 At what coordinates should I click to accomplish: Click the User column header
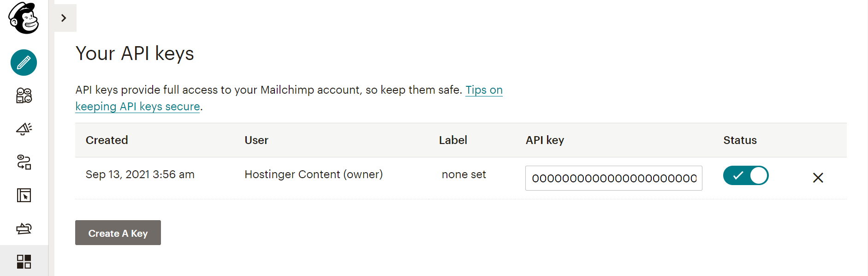[256, 140]
